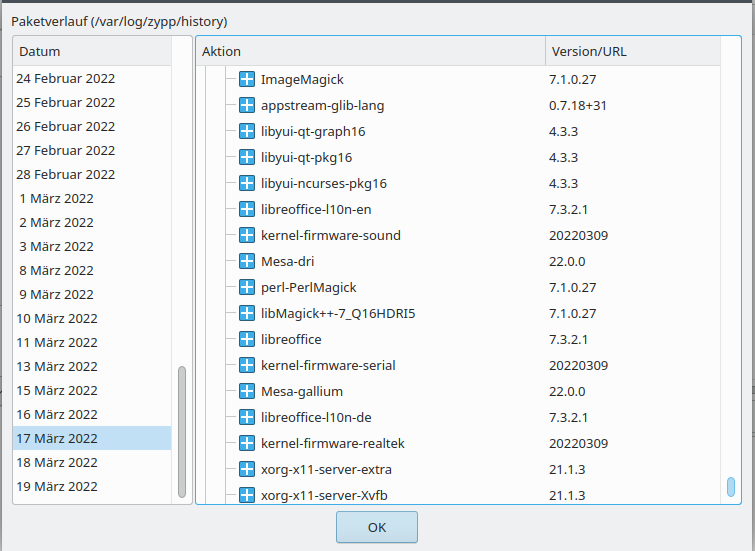Click the package list vertical scrollbar handle
The image size is (755, 551).
730,486
